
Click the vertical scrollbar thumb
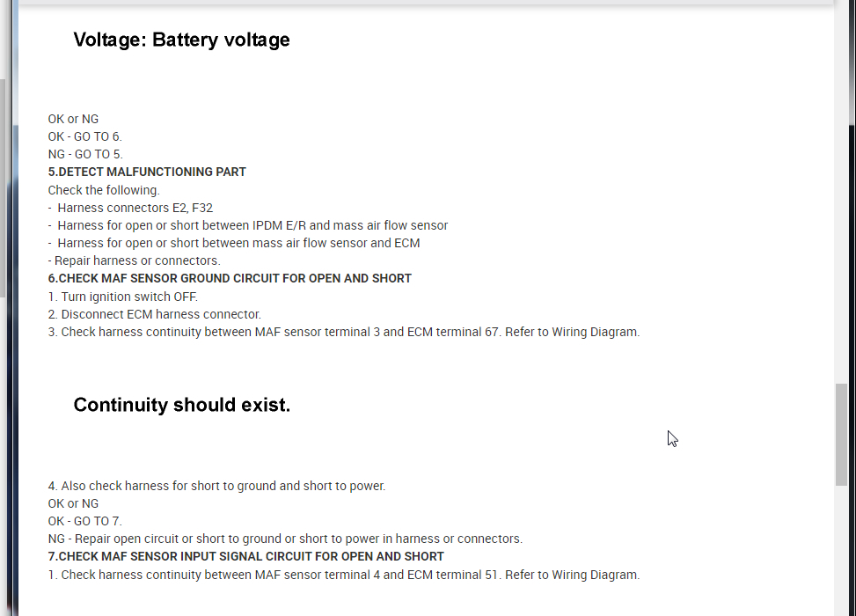(841, 434)
